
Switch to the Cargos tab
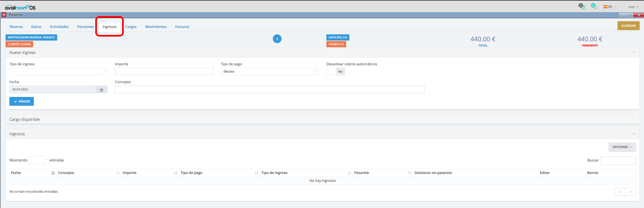[x=131, y=27]
